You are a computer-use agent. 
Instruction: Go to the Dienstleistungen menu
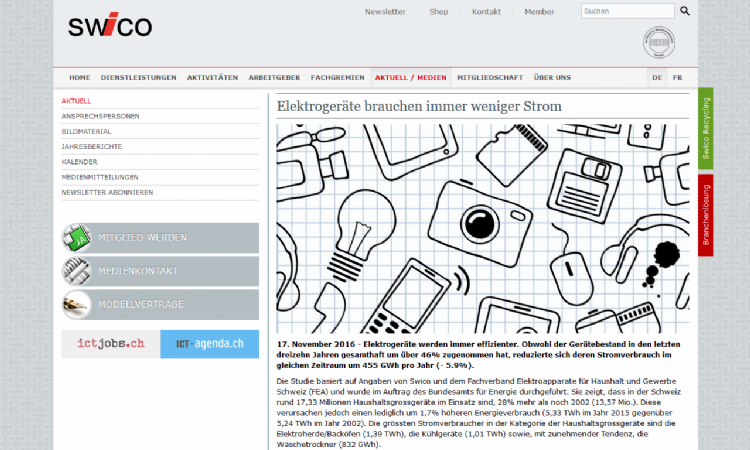[x=138, y=77]
